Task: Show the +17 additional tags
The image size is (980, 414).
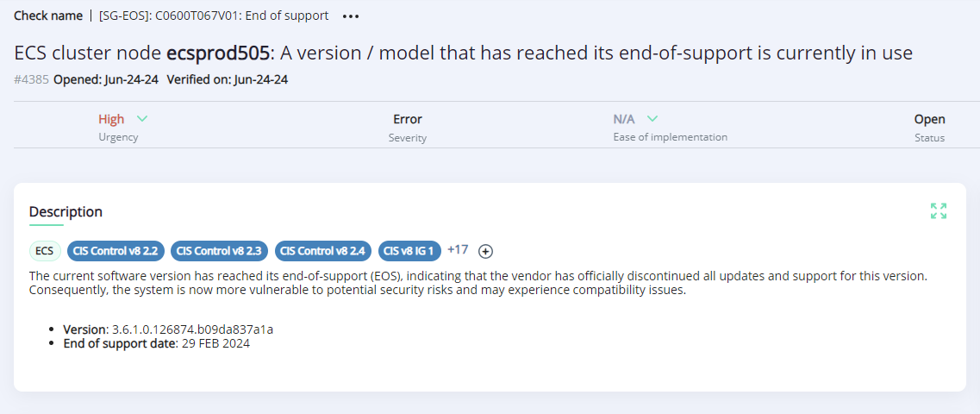Action: coord(458,249)
